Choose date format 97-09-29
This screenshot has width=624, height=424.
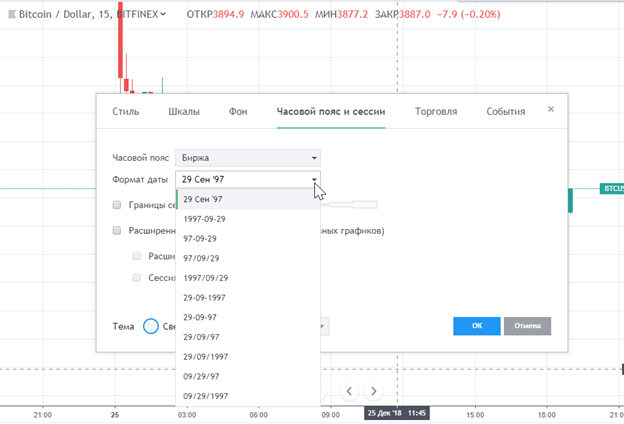coord(248,238)
